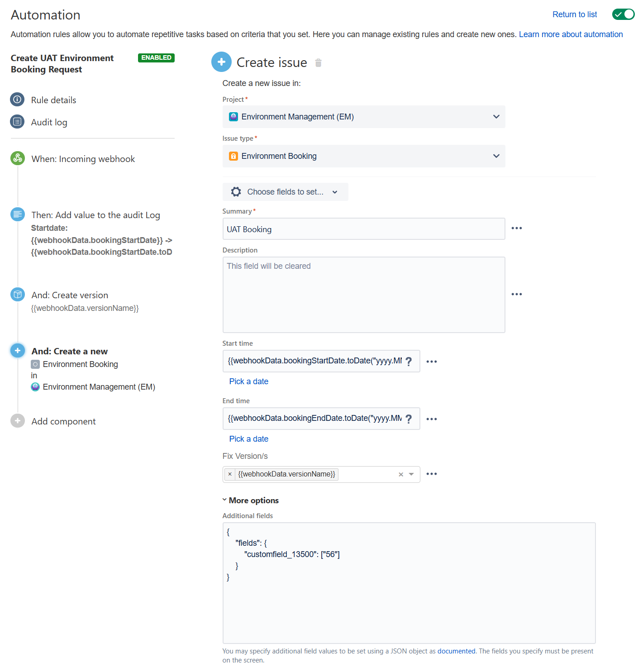
Task: Open Learn more about automation link
Action: coord(571,34)
